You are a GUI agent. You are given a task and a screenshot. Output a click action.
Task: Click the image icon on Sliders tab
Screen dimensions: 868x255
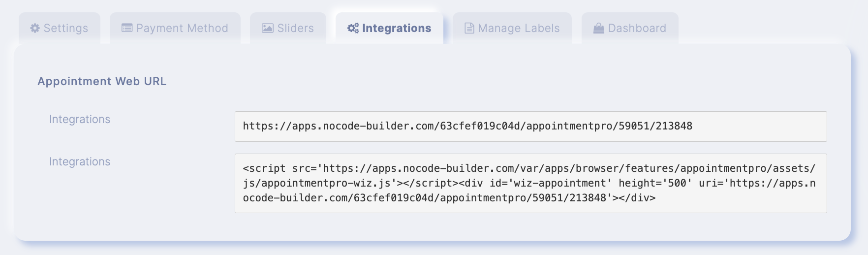point(267,28)
